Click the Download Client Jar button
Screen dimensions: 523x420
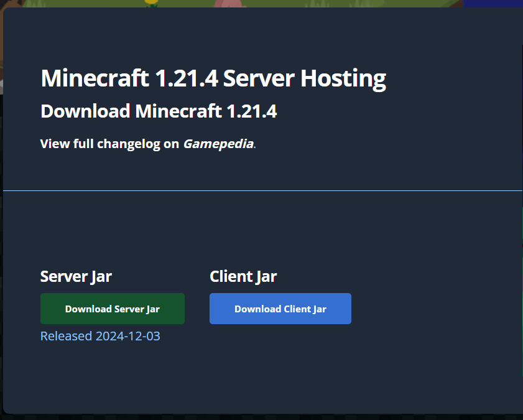tap(280, 309)
